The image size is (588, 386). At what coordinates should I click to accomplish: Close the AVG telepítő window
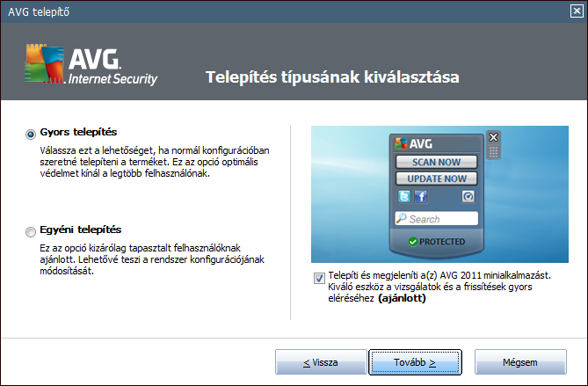(x=577, y=11)
